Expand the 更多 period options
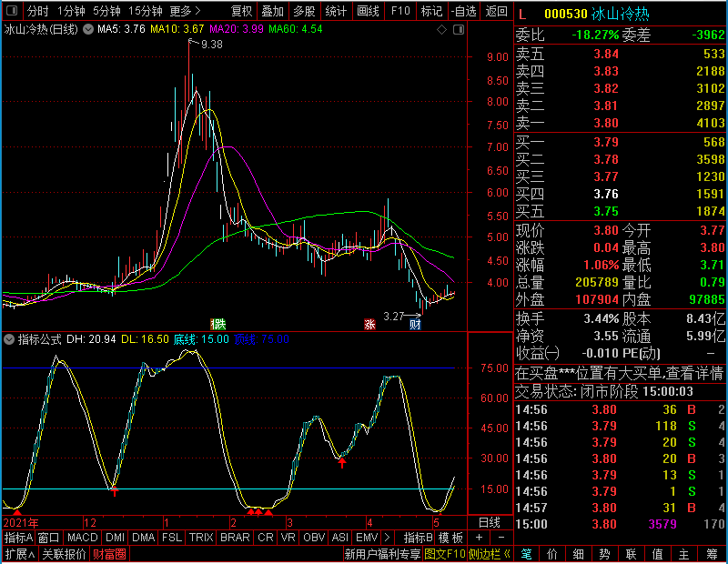 coord(185,11)
